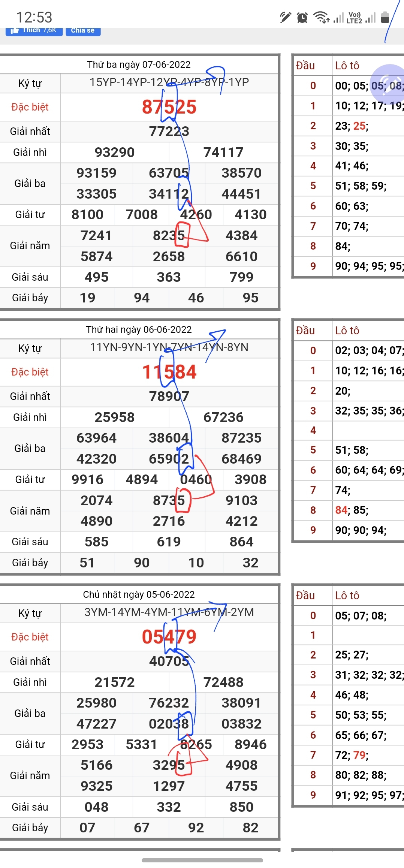
Task: Select header Thứ hai ngày 06-06-2022
Action: click(139, 329)
